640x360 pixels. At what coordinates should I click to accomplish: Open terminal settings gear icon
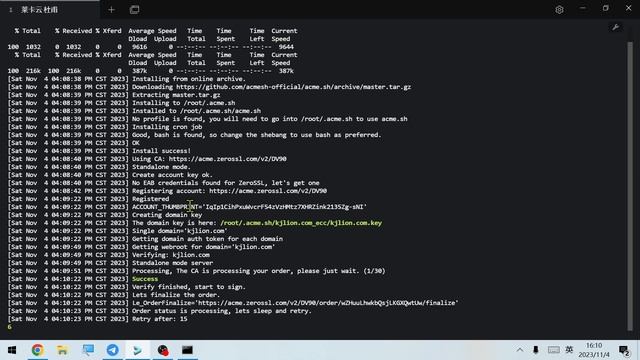(x=559, y=10)
